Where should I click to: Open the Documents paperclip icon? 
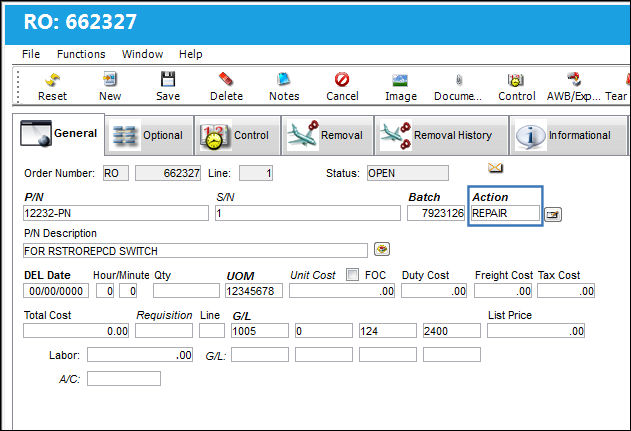point(459,80)
